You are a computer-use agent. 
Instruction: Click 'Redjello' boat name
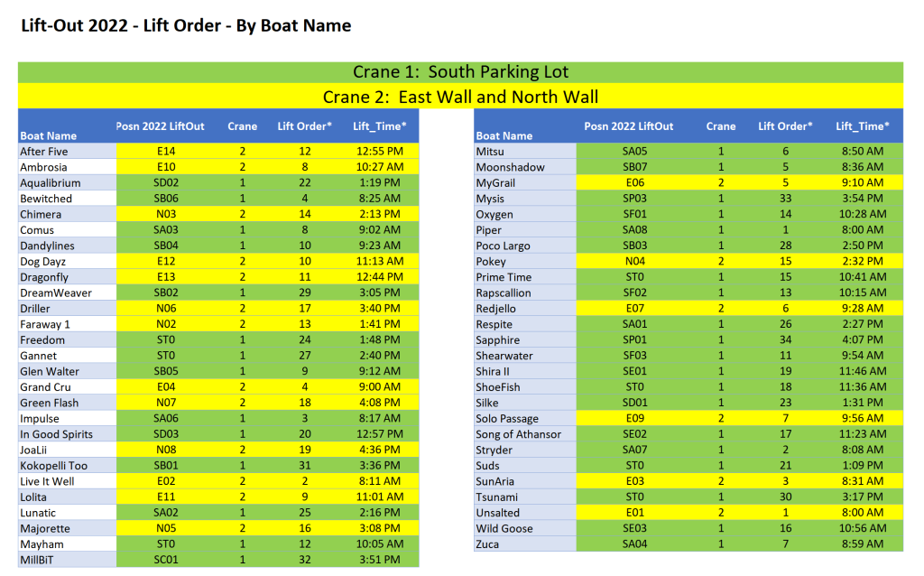(496, 309)
